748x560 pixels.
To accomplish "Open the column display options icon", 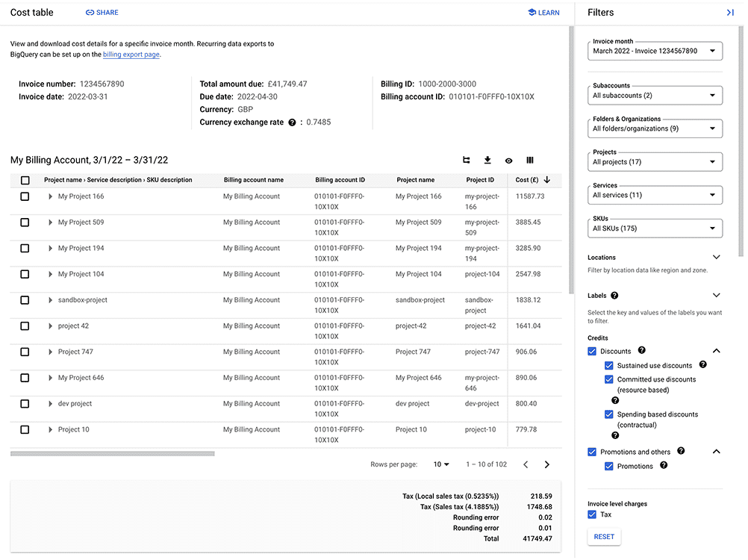I will pyautogui.click(x=529, y=161).
